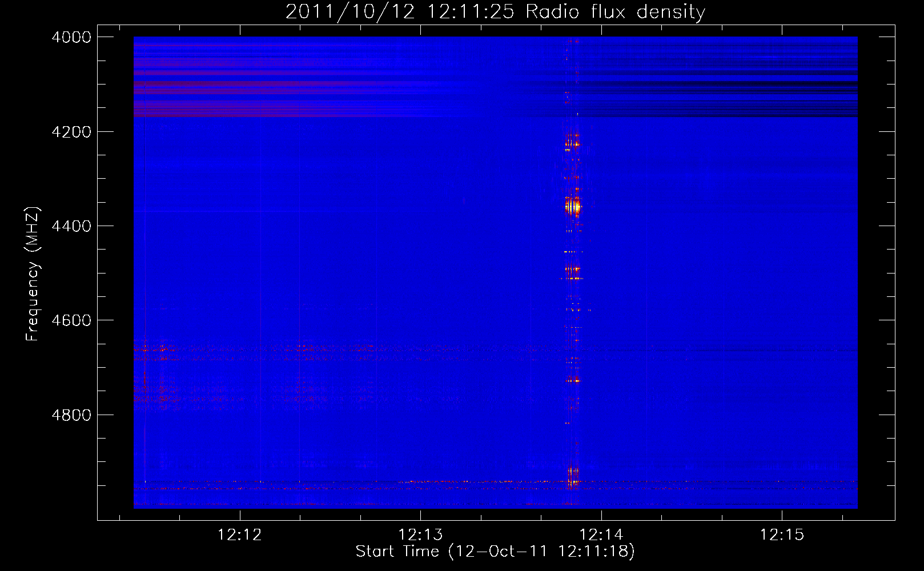This screenshot has height=571, width=924.
Task: Select the 4000 frequency tick label
Action: click(x=71, y=37)
